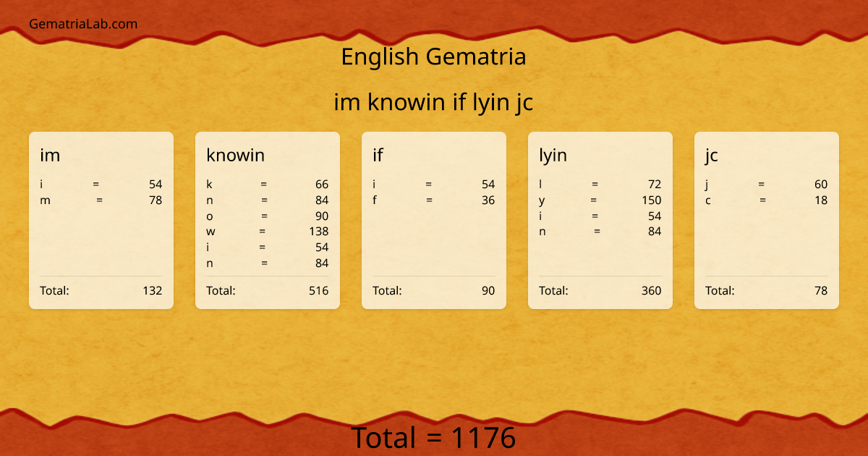Click 'Total:' label in the knowin card
Image resolution: width=868 pixels, height=456 pixels.
tap(221, 291)
